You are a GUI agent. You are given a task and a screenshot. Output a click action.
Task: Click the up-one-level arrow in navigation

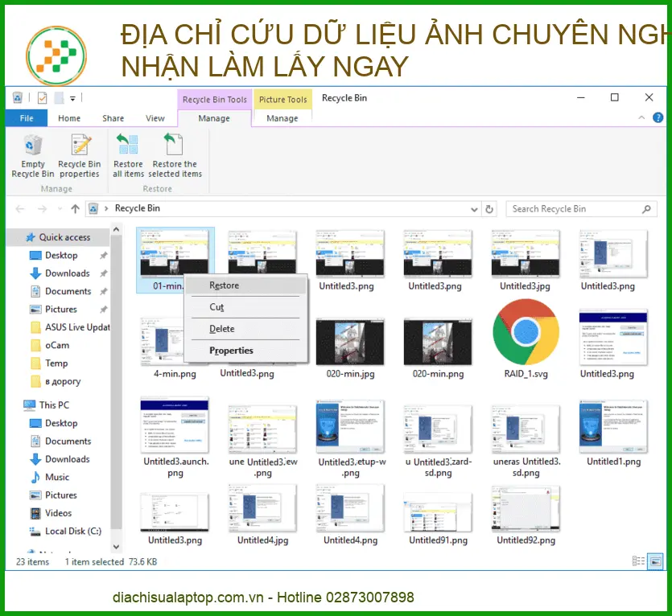click(x=75, y=209)
